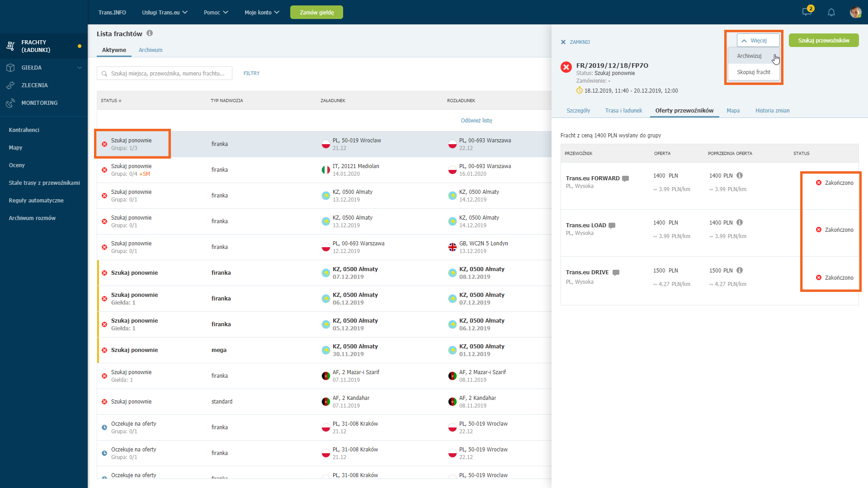
Task: Select Skopiuj fracht from the Więcej menu
Action: pos(754,72)
